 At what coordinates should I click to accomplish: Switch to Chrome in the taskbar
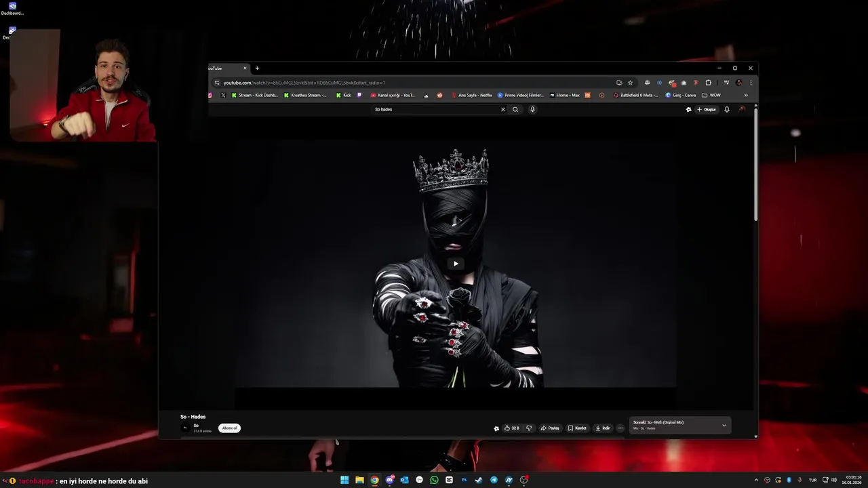point(374,480)
